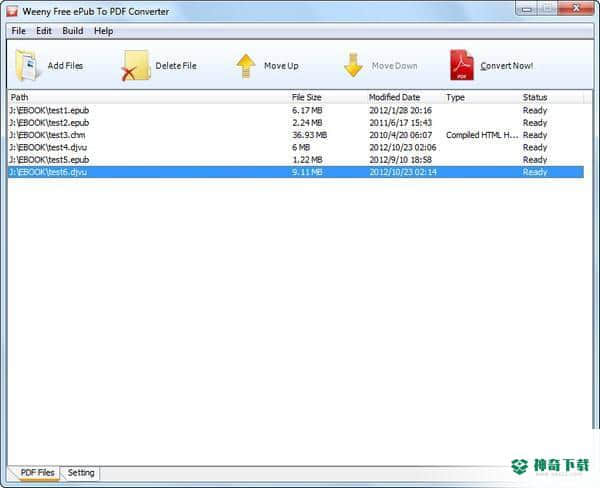Switch to the PDF Files tab
600x488 pixels.
[x=37, y=473]
